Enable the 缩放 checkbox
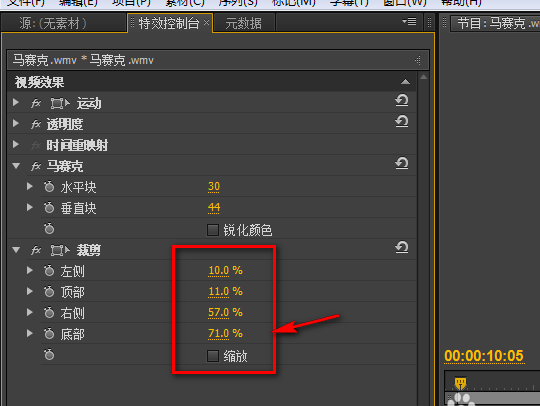The width and height of the screenshot is (540, 406). point(213,356)
